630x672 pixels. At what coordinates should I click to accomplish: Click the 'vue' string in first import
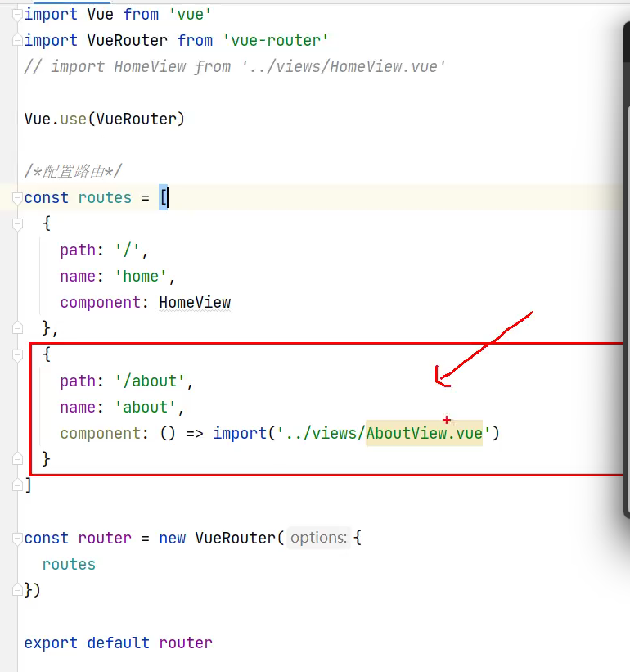coord(190,15)
